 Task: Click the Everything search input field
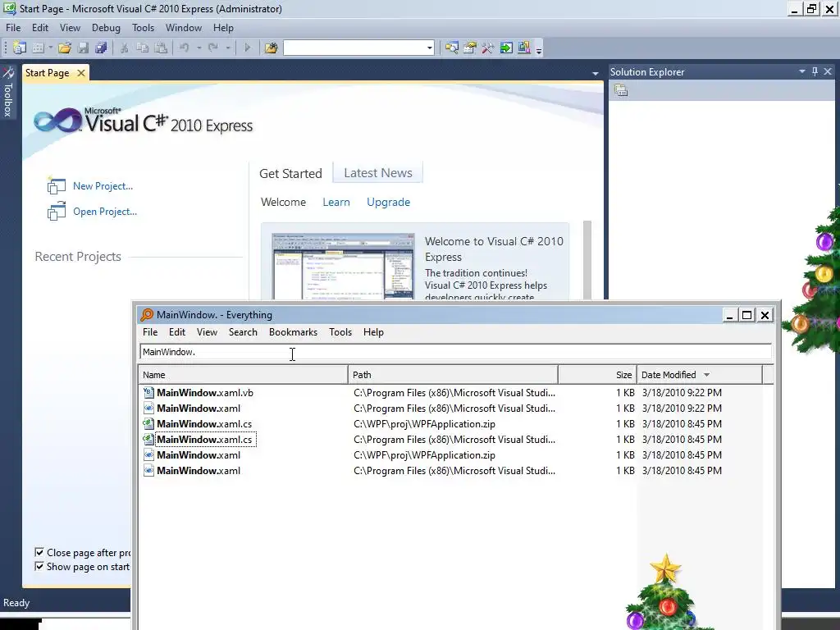point(455,352)
